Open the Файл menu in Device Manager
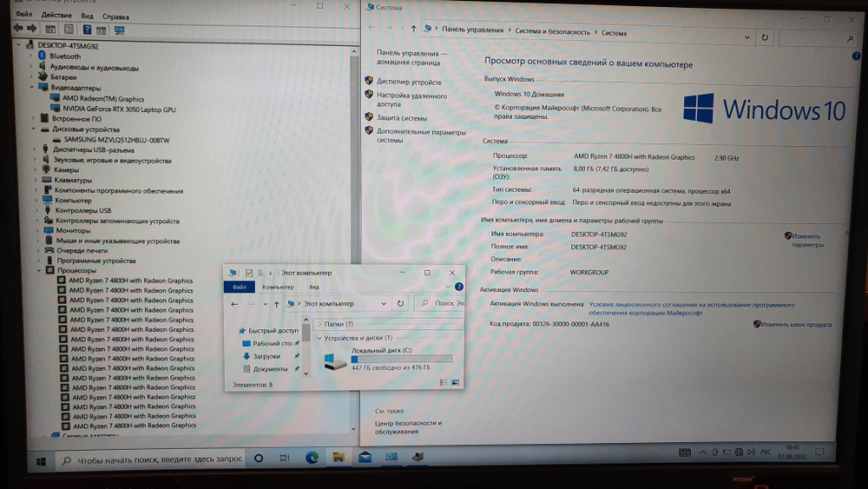The width and height of the screenshot is (868, 489). [23, 14]
